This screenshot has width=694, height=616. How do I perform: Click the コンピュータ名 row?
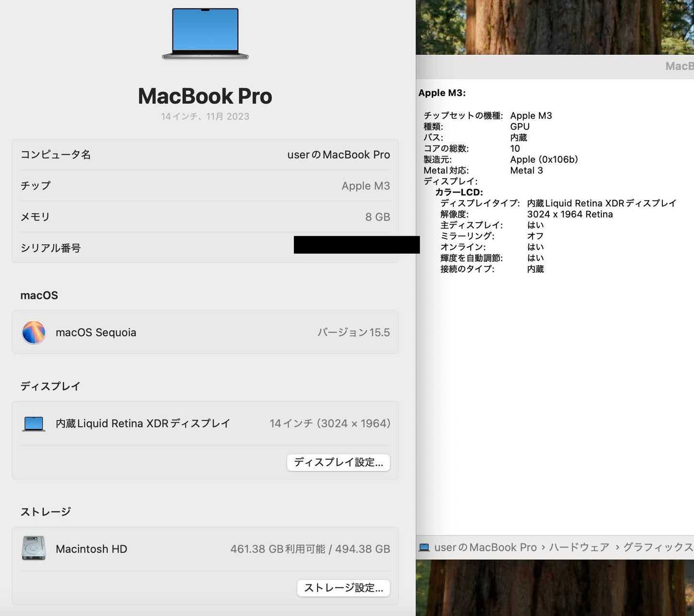pyautogui.click(x=205, y=154)
